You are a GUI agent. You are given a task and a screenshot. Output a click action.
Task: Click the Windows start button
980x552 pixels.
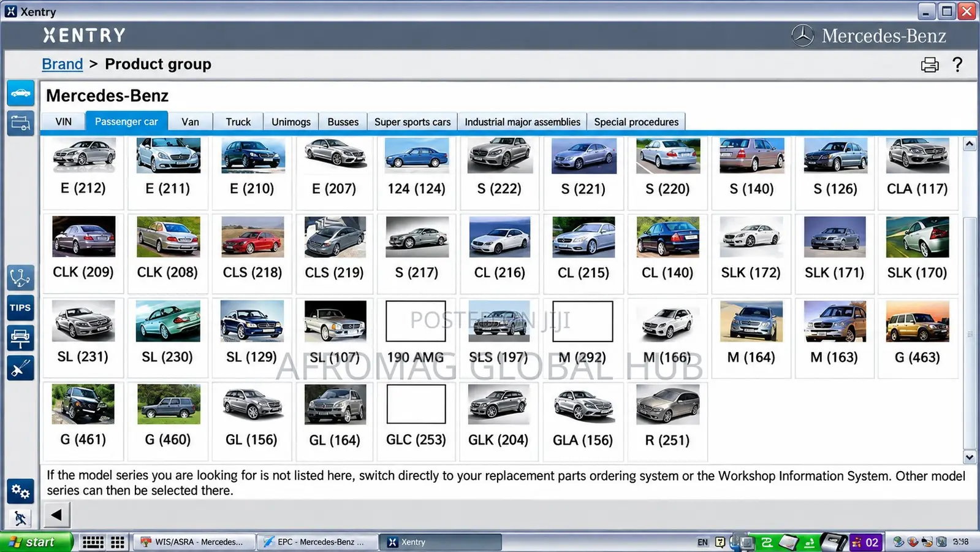pyautogui.click(x=37, y=542)
